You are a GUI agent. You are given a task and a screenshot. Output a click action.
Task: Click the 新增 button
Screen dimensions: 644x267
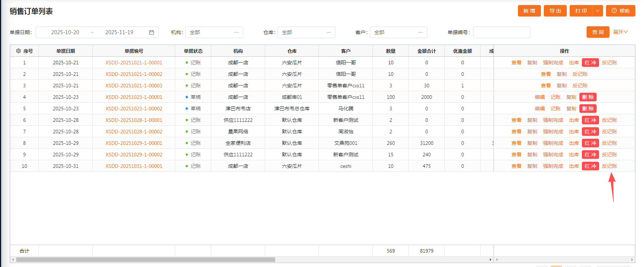(529, 11)
